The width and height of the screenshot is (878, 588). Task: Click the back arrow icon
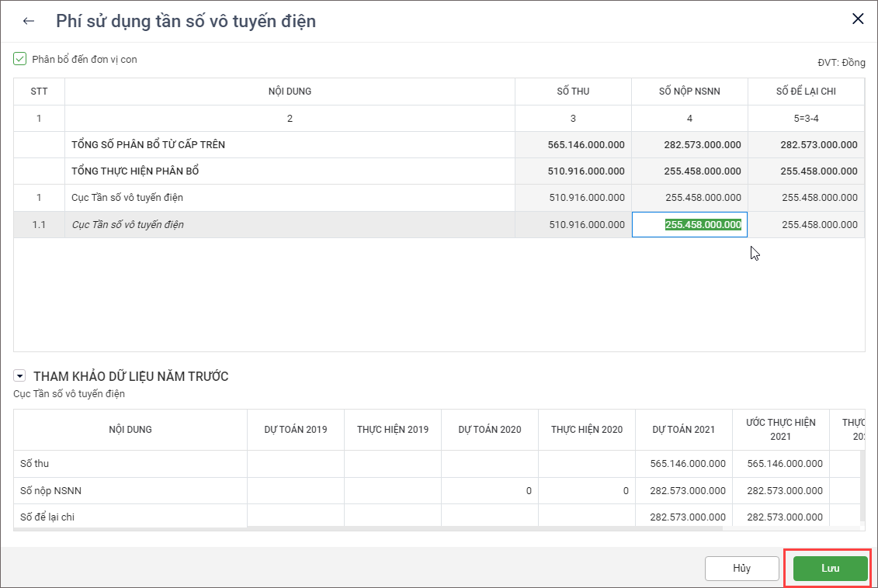pyautogui.click(x=29, y=21)
